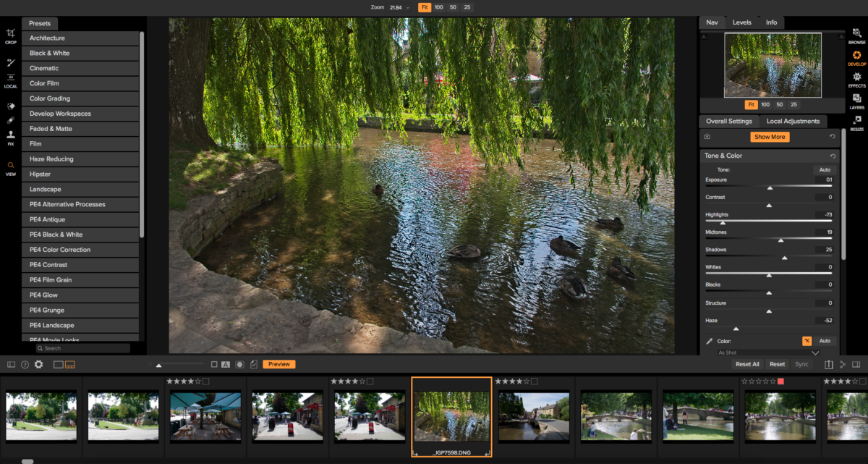Expand the Haze Reducing preset category

coord(80,159)
